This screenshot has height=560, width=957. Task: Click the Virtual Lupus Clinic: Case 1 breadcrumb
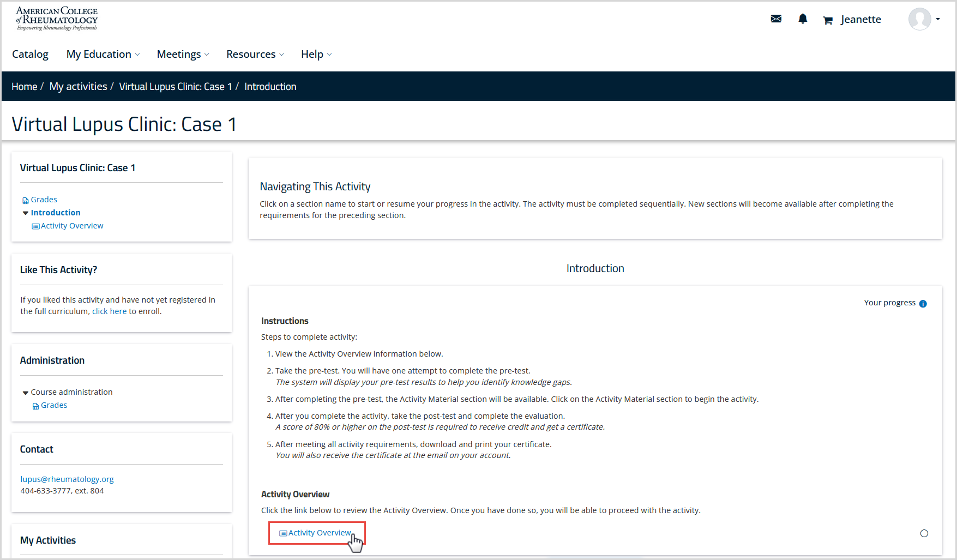[176, 87]
